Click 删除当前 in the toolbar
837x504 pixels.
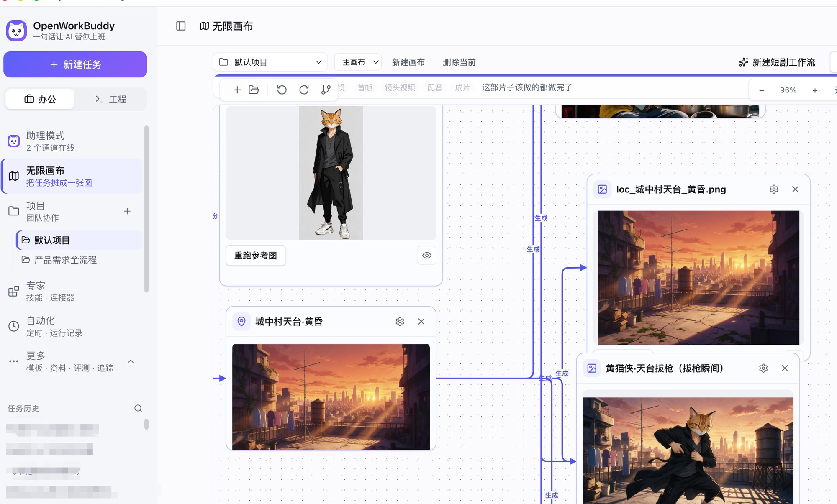click(459, 62)
